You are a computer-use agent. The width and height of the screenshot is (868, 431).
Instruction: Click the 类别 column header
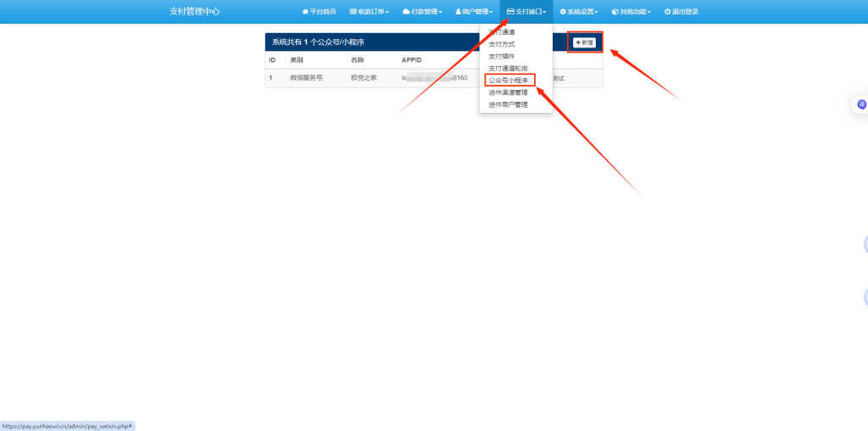296,60
